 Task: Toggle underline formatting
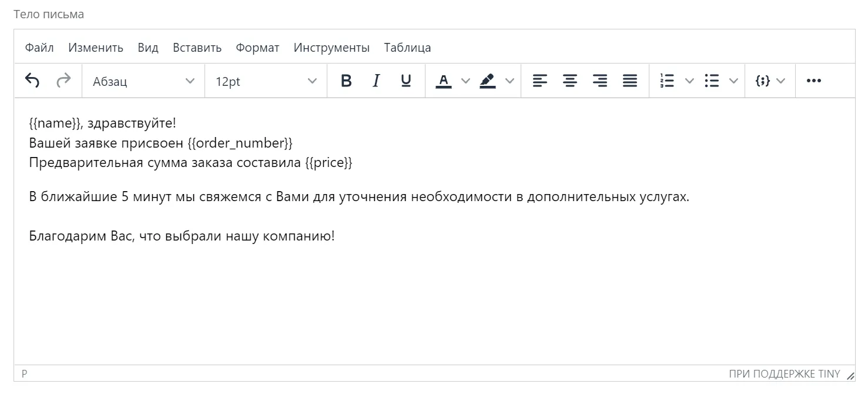(x=405, y=81)
